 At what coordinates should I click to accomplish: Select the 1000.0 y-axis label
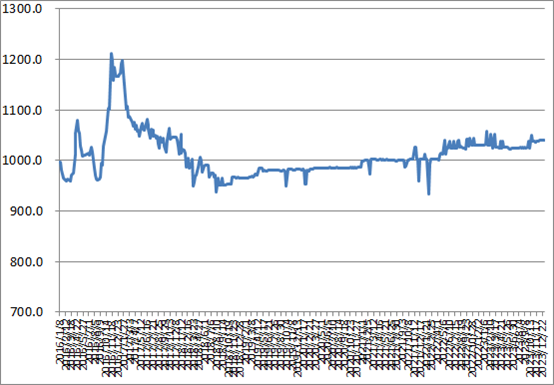coord(22,161)
